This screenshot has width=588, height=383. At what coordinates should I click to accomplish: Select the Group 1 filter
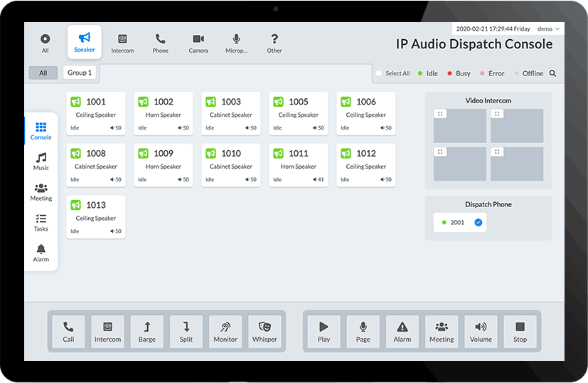pyautogui.click(x=80, y=73)
